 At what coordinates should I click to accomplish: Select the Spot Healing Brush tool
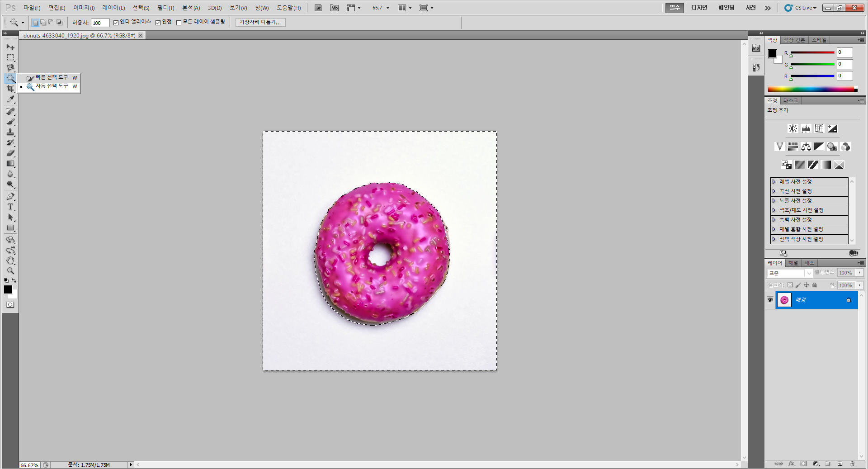[10, 111]
